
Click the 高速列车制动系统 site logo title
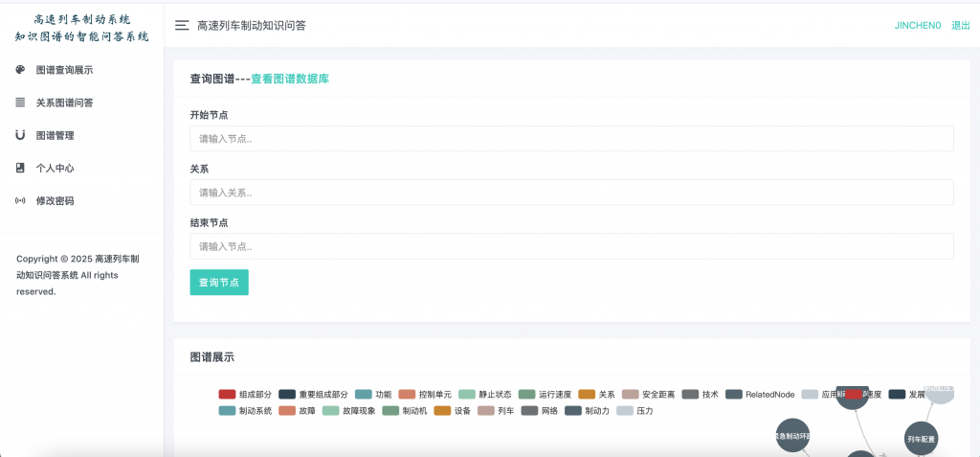click(x=82, y=29)
